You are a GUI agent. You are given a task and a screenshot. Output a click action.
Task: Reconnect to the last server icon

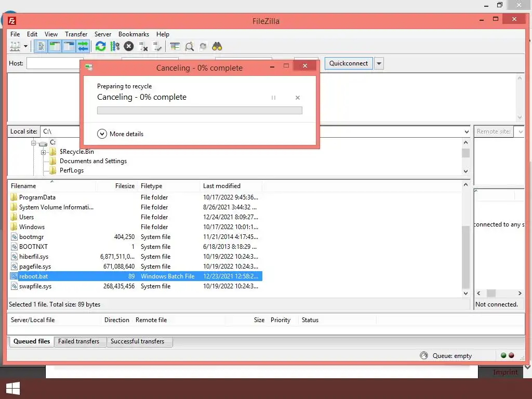pyautogui.click(x=157, y=46)
